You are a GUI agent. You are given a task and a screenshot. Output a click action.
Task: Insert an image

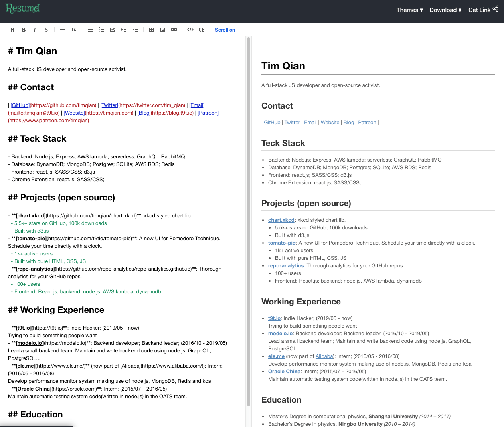[163, 30]
